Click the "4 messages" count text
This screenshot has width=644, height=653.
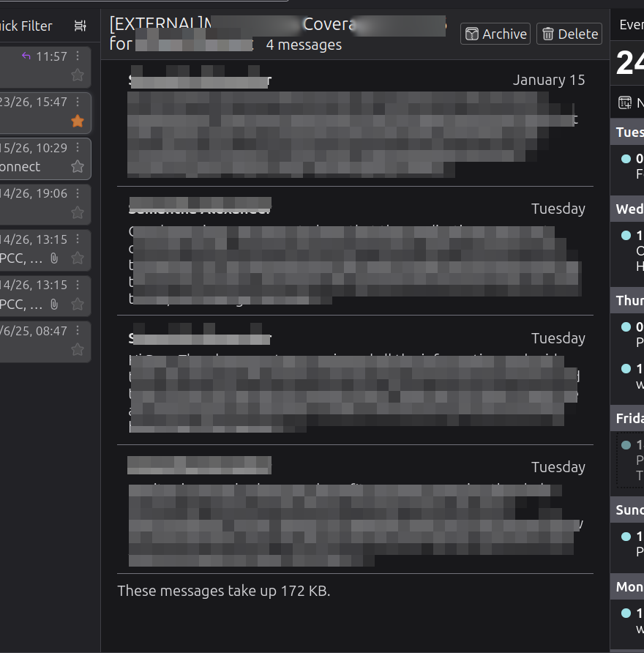tap(304, 45)
